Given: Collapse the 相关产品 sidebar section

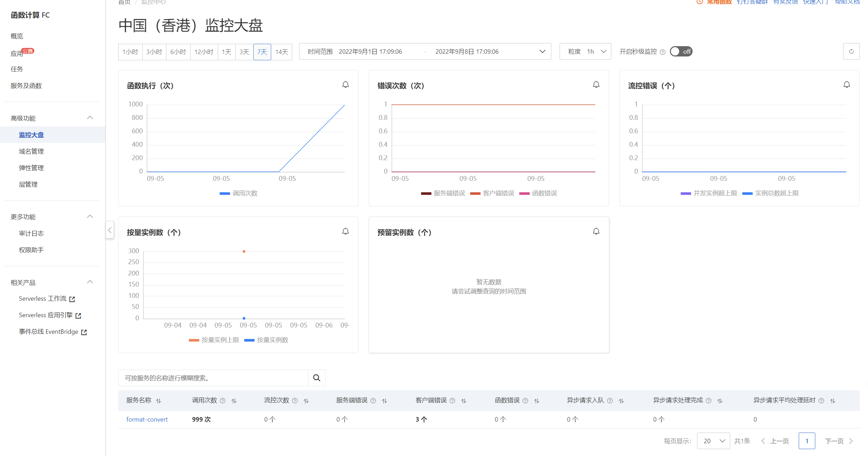Looking at the screenshot, I should pos(90,282).
